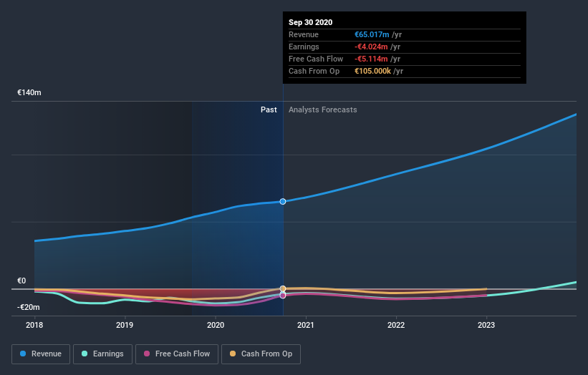Click the €65.017m revenue value in tooltip

tap(372, 34)
